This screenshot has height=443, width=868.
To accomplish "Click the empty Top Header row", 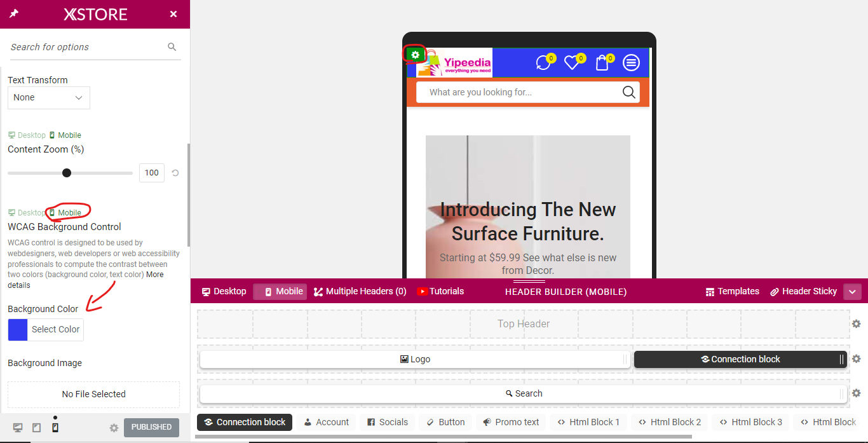I will (524, 324).
